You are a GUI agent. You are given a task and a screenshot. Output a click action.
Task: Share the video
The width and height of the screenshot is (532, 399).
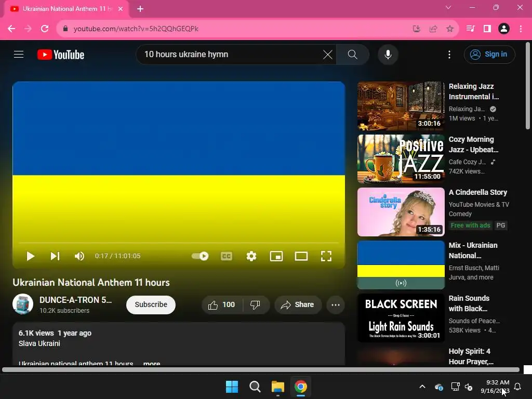tap(298, 304)
